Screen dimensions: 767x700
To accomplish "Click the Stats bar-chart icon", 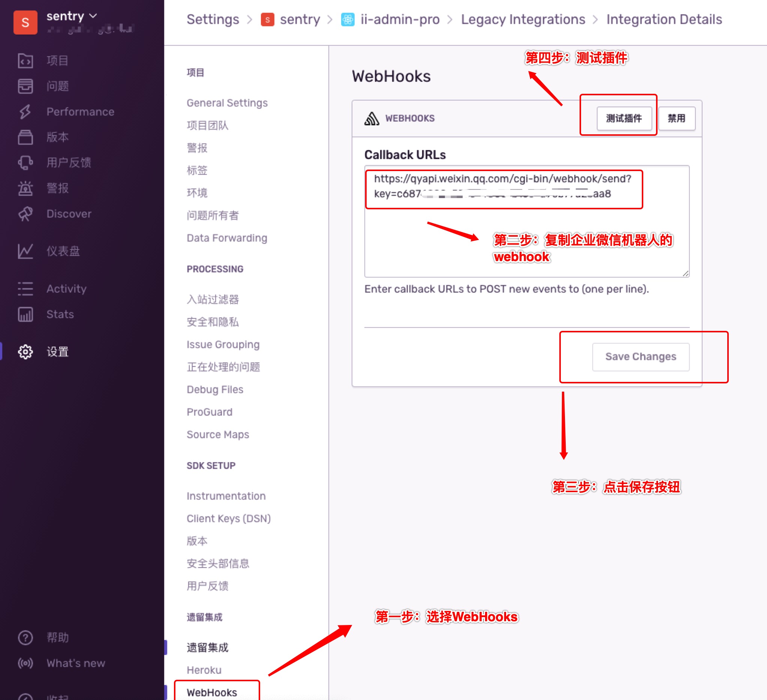I will tap(25, 314).
